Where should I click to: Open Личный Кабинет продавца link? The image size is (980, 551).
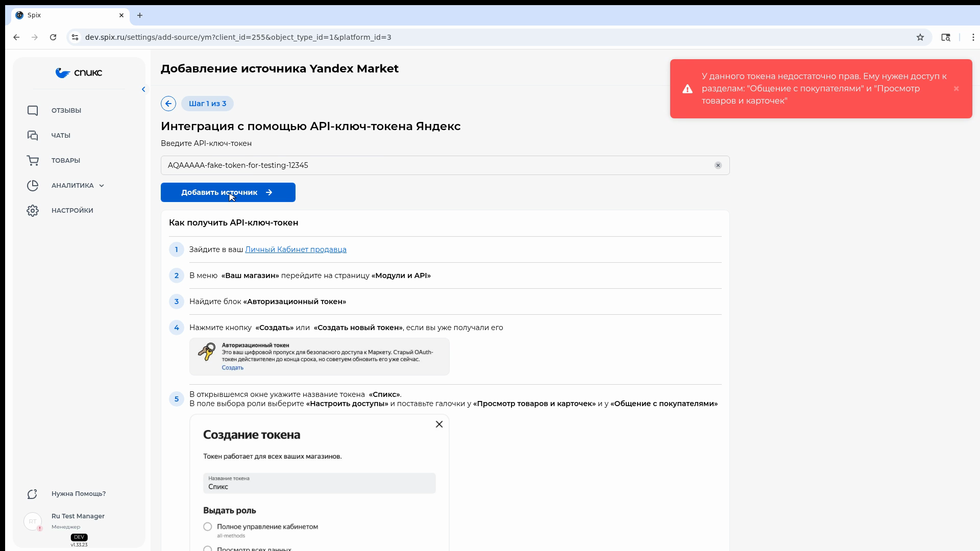click(x=296, y=249)
